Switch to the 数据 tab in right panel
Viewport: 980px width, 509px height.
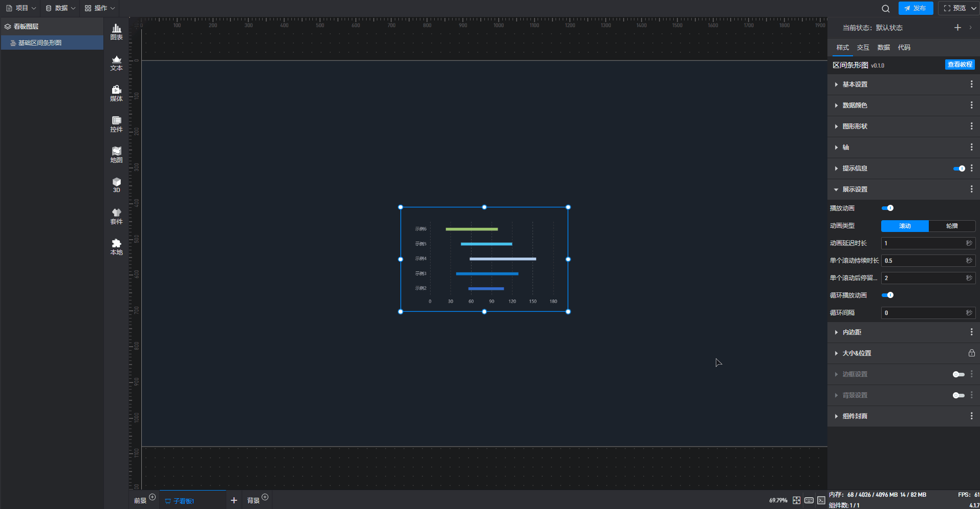coord(883,48)
